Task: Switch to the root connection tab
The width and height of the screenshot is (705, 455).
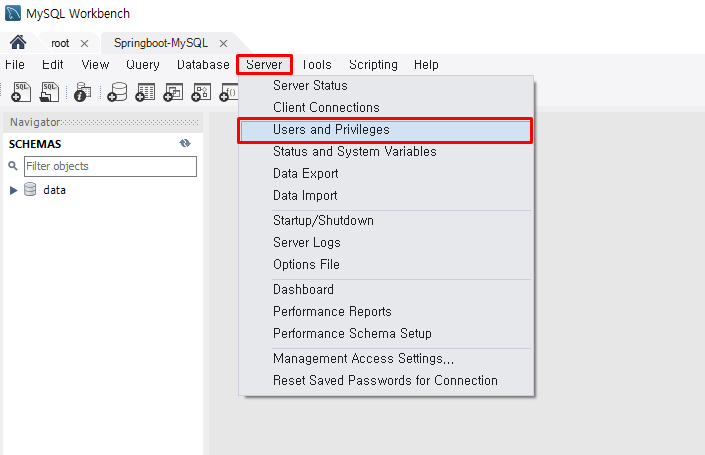Action: (60, 43)
